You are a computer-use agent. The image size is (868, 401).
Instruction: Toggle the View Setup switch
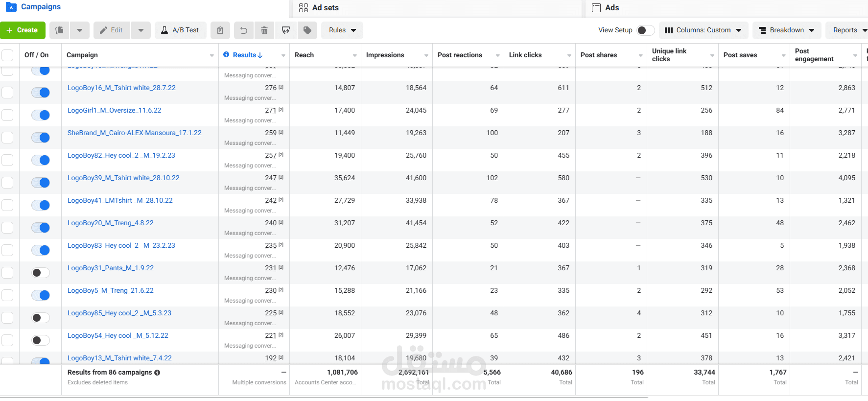pos(645,30)
